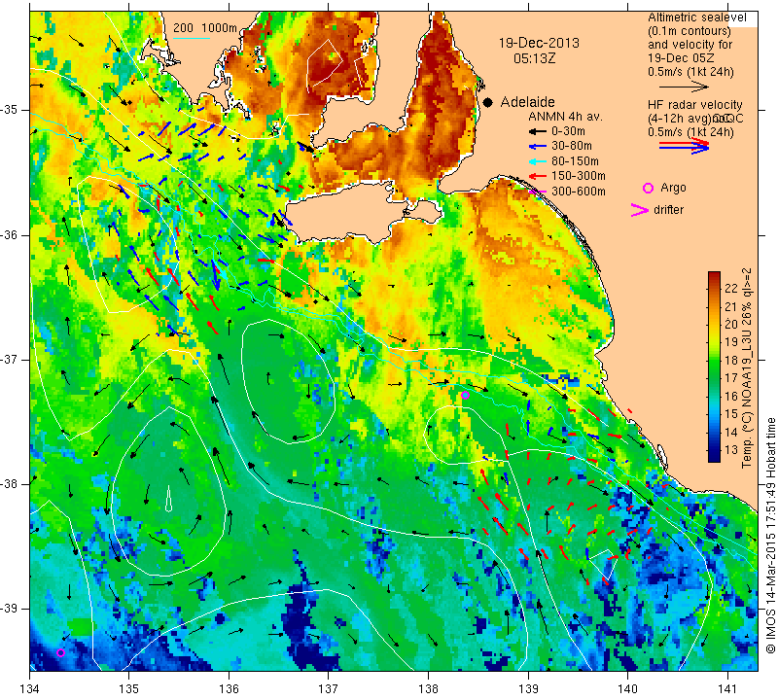Viewport: 778px width, 700px height.
Task: Click the Argo float marker near 138.4E 37.3S
Action: click(465, 396)
